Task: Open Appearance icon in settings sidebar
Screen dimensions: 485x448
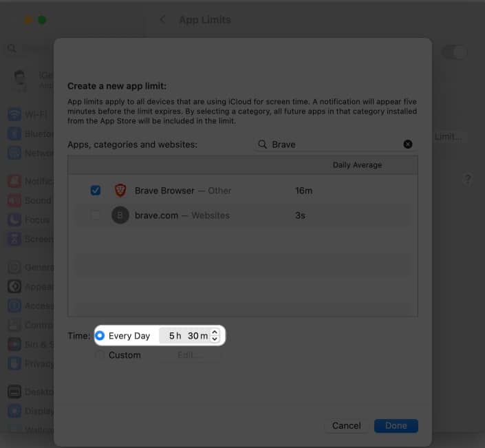Action: (14, 286)
